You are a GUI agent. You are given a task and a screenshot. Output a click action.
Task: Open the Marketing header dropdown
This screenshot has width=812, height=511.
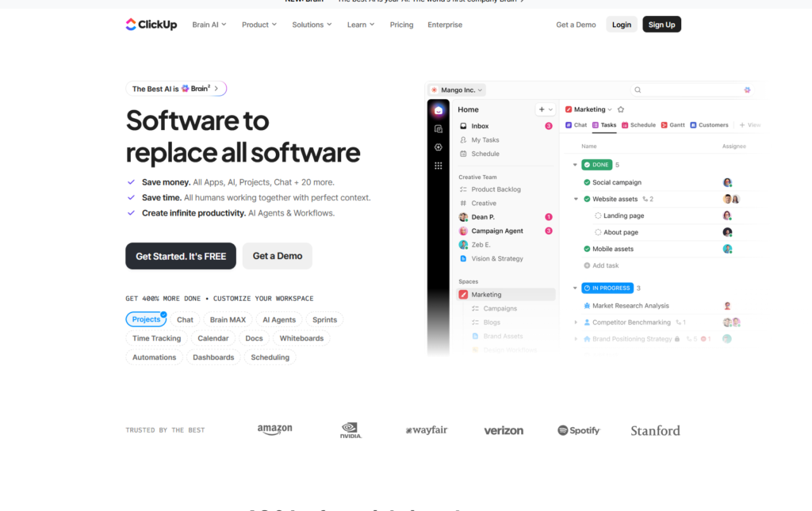589,109
